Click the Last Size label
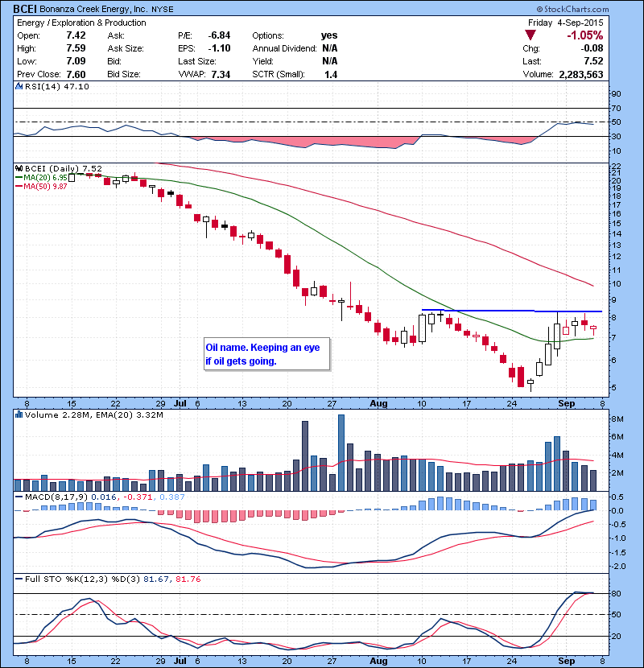 point(197,61)
